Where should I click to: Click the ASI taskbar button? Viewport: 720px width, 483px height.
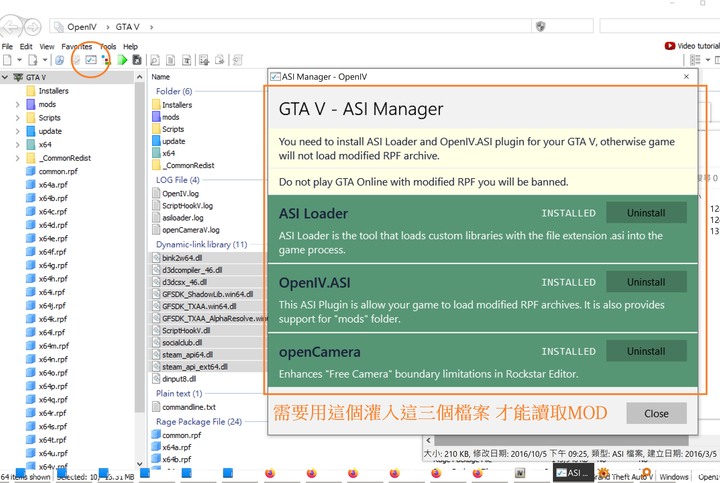click(x=573, y=473)
